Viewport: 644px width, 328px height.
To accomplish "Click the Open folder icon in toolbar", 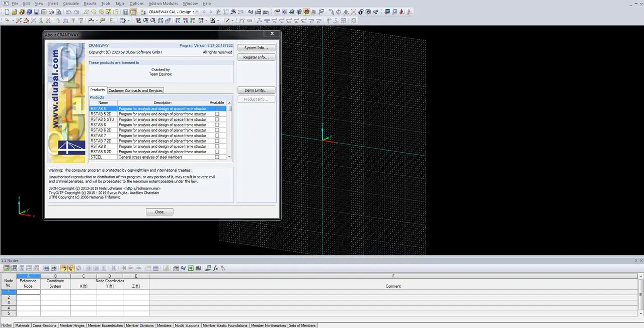I will click(15, 12).
